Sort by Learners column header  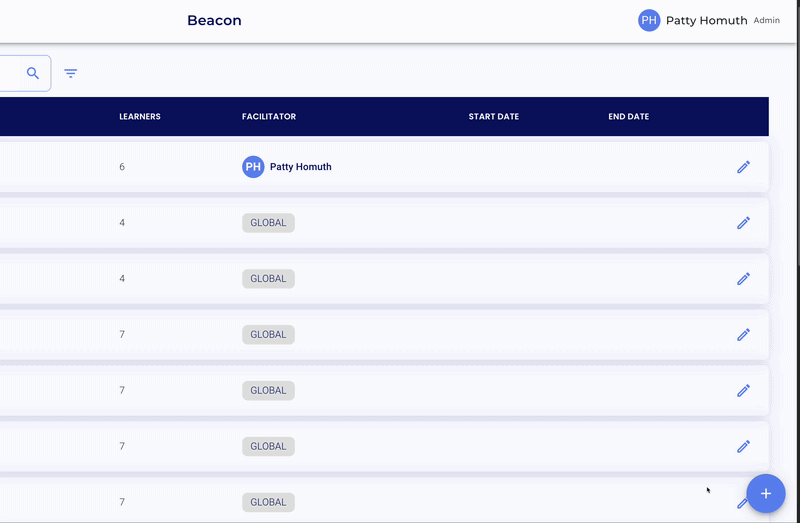point(140,117)
